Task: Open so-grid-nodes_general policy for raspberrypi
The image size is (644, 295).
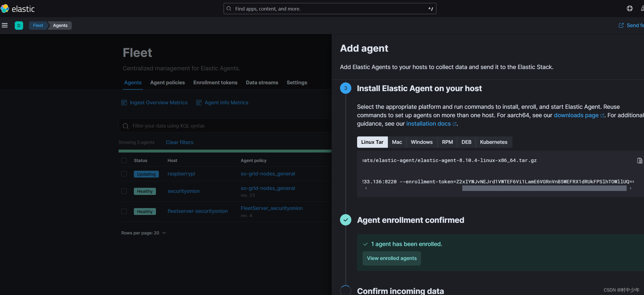Action: click(268, 174)
